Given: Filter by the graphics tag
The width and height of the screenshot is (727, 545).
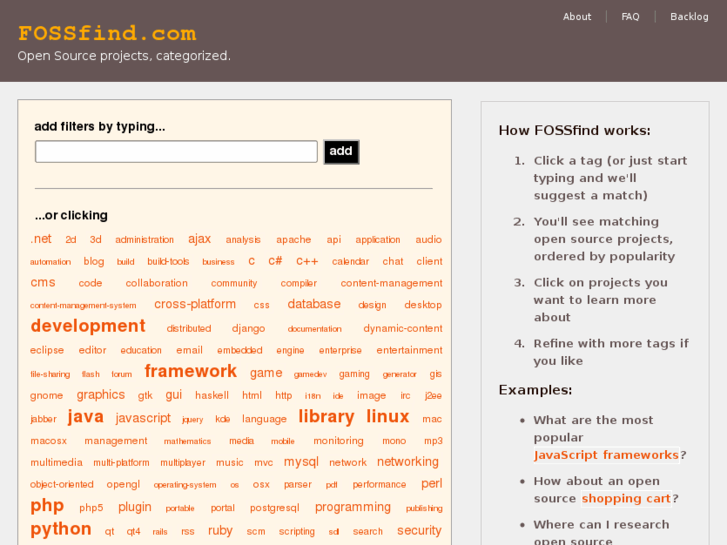Looking at the screenshot, I should pos(101,395).
